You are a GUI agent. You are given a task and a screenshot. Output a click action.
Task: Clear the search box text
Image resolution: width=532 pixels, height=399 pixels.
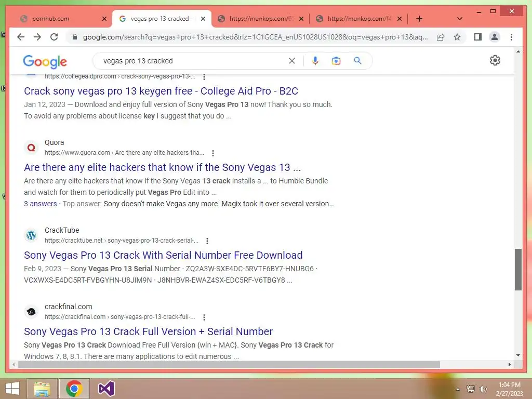pos(292,61)
